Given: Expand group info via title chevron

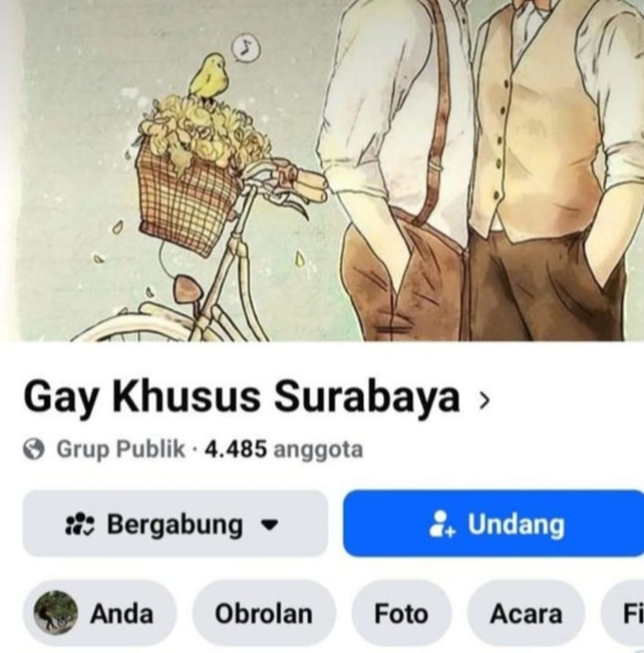Looking at the screenshot, I should [x=484, y=399].
